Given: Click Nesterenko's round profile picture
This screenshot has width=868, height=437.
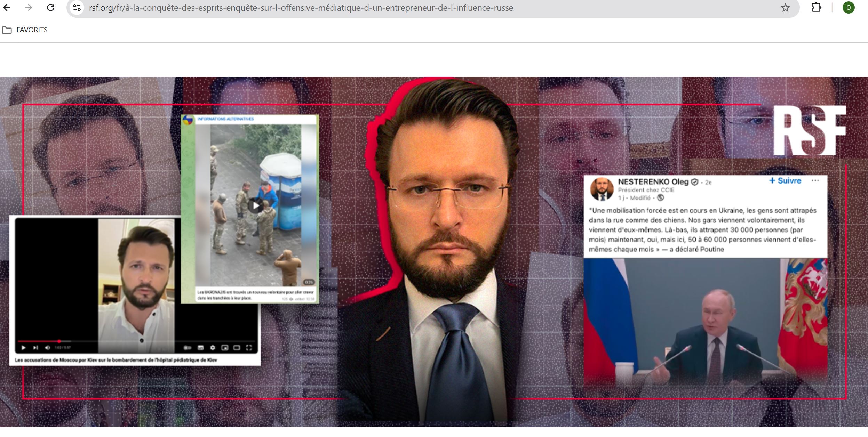Looking at the screenshot, I should (602, 189).
